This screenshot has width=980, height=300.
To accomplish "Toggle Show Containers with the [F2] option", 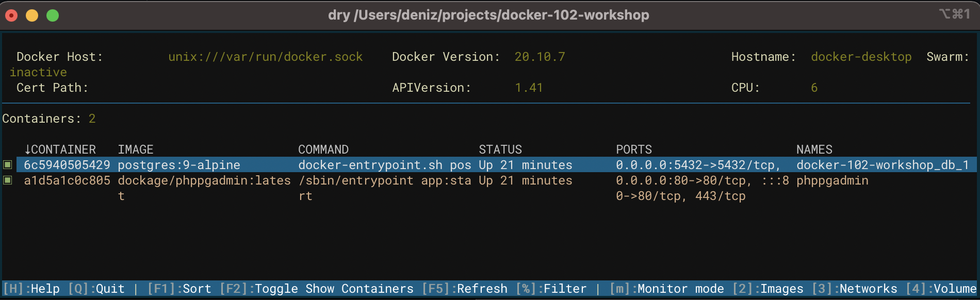I will coord(317,289).
